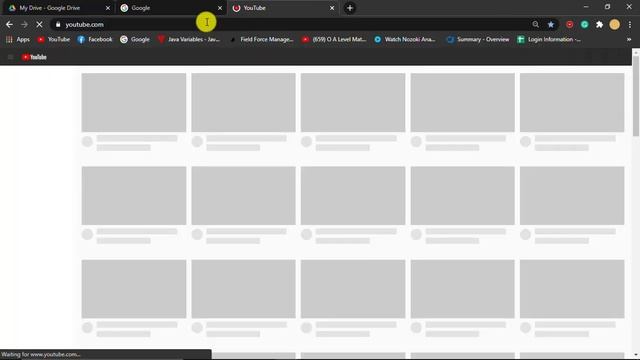Open the O A Level Mat bookmark

(x=334, y=39)
